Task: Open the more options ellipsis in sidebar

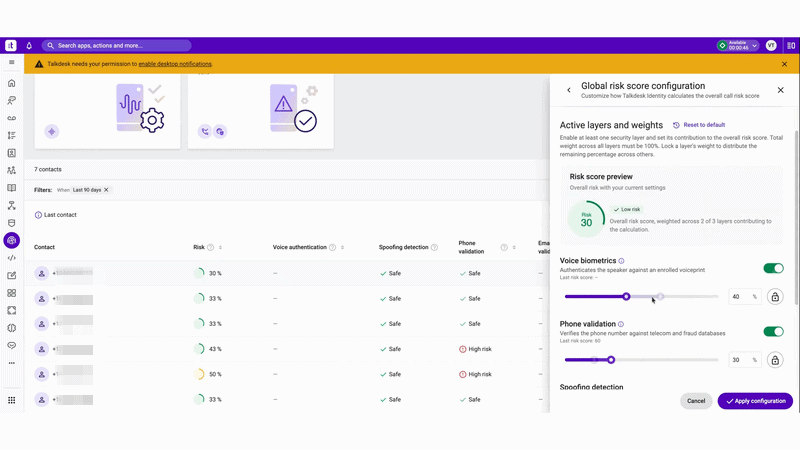Action: tap(12, 363)
